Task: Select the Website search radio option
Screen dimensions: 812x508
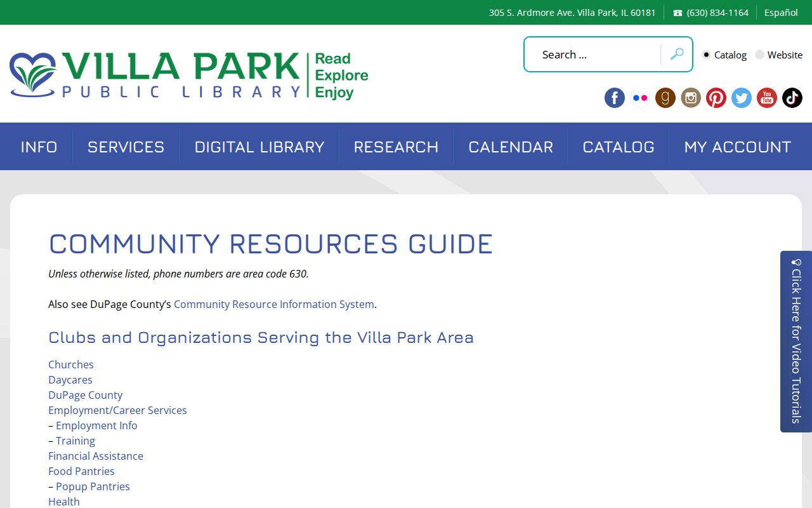Action: tap(759, 55)
